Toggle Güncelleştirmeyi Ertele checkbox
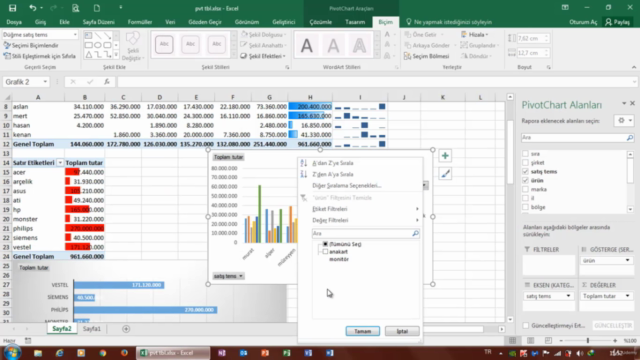 coord(526,326)
